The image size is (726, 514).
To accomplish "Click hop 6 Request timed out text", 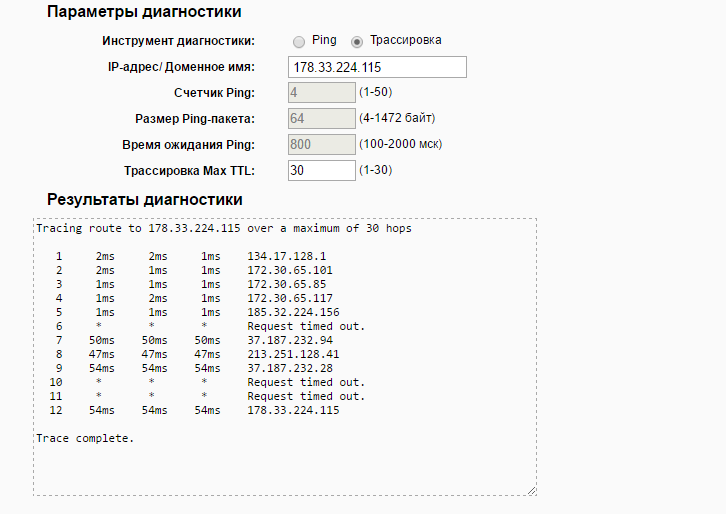I will click(306, 326).
